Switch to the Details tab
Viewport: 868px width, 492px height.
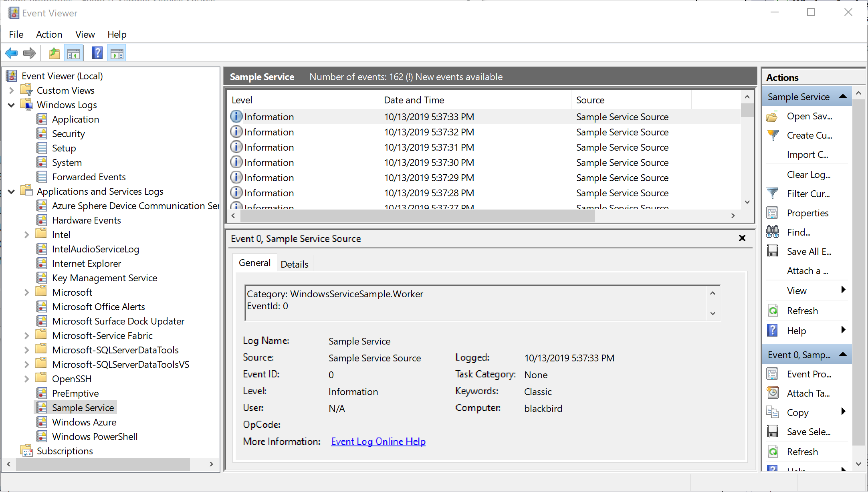coord(295,264)
